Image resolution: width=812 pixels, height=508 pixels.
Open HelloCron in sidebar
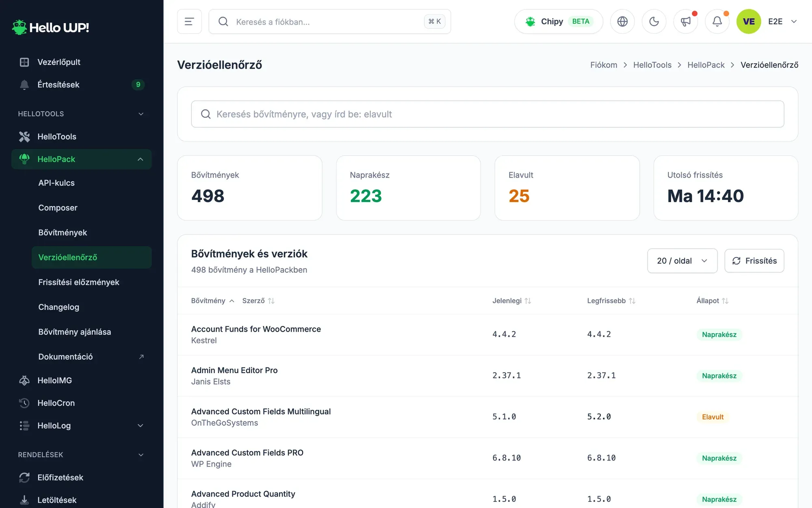(x=81, y=403)
